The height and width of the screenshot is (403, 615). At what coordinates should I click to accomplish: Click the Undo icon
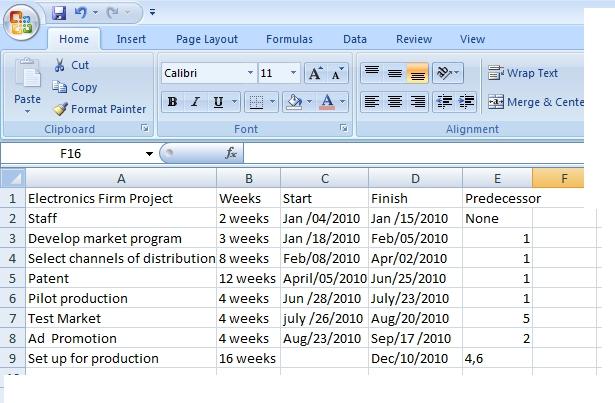79,13
